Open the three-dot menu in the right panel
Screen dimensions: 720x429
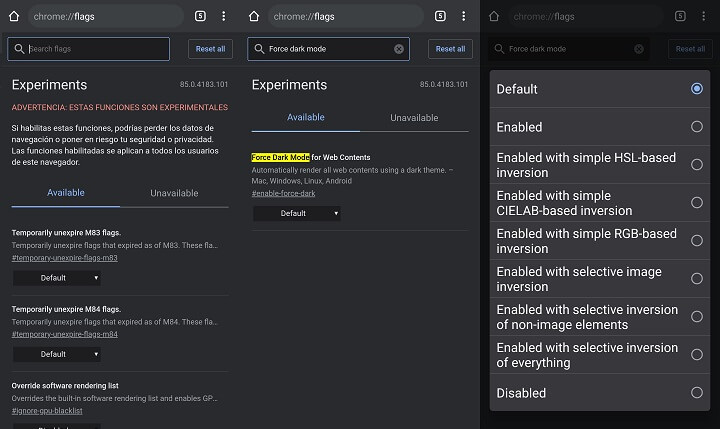[703, 16]
